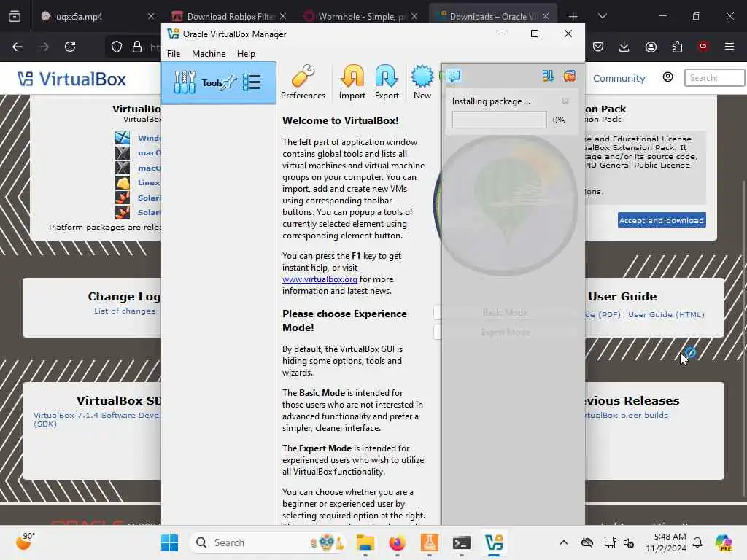Viewport: 747px width, 560px height.
Task: Open File Explorer from taskbar
Action: coord(365,542)
